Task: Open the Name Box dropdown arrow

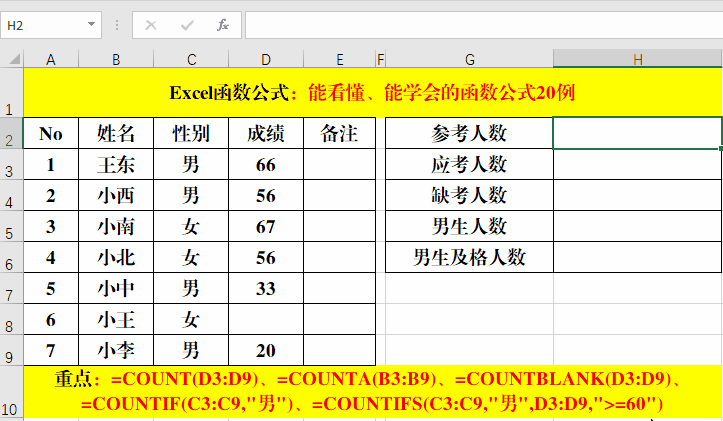Action: (x=91, y=24)
